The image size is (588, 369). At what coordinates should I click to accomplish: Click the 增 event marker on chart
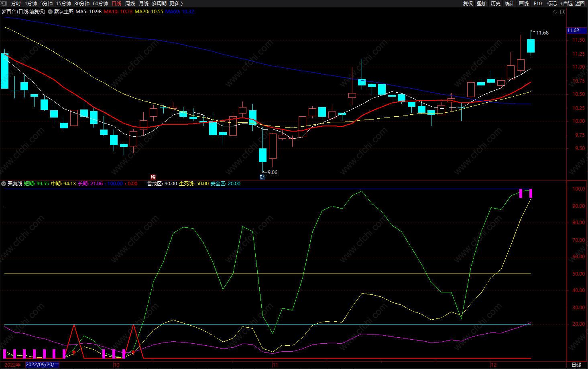point(153,177)
